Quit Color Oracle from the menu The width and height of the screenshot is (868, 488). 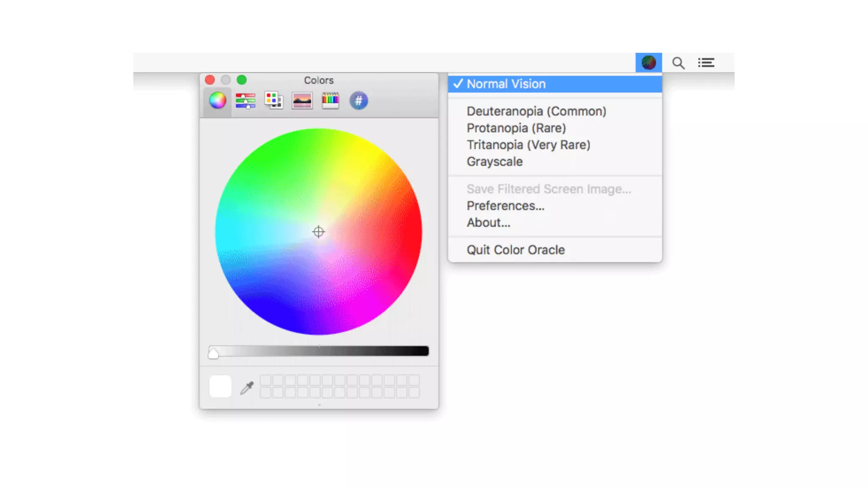(x=515, y=250)
